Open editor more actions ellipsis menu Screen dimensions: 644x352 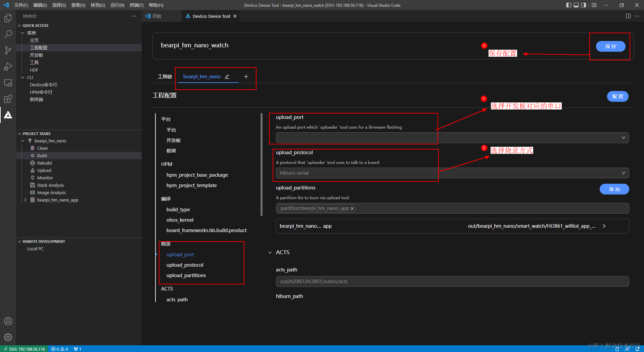pos(637,16)
